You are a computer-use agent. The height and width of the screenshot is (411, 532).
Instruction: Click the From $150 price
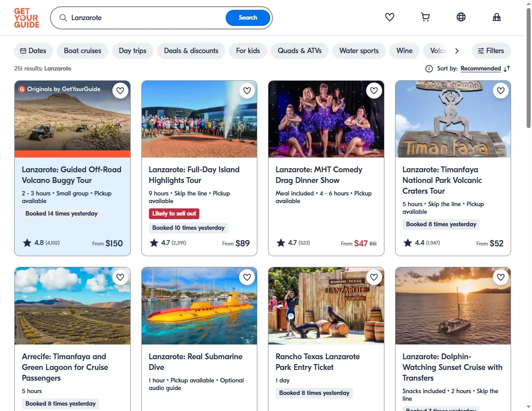pos(107,243)
